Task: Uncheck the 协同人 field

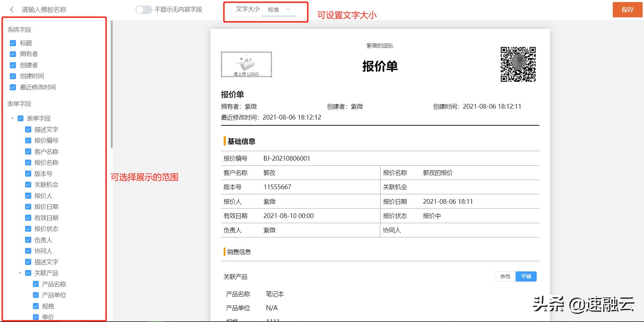Action: (28, 251)
